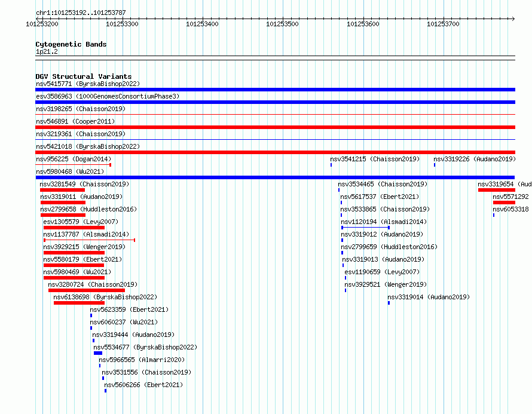Open esv1190659 (Levy2007) variant
Image resolution: width=532 pixels, height=414 pixels.
[x=382, y=272]
